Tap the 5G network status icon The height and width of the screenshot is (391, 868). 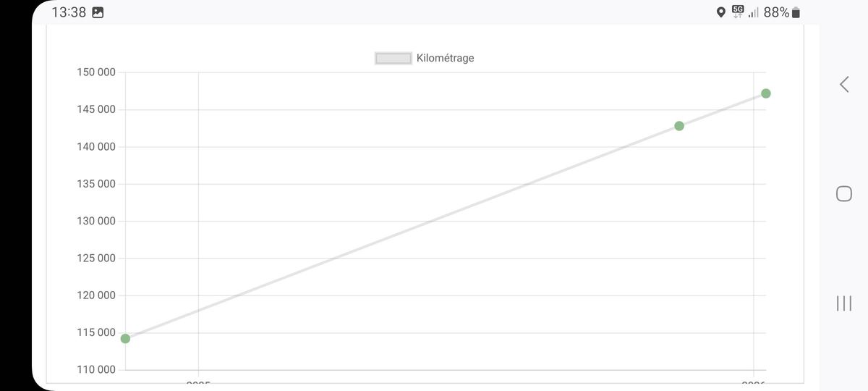(x=738, y=12)
